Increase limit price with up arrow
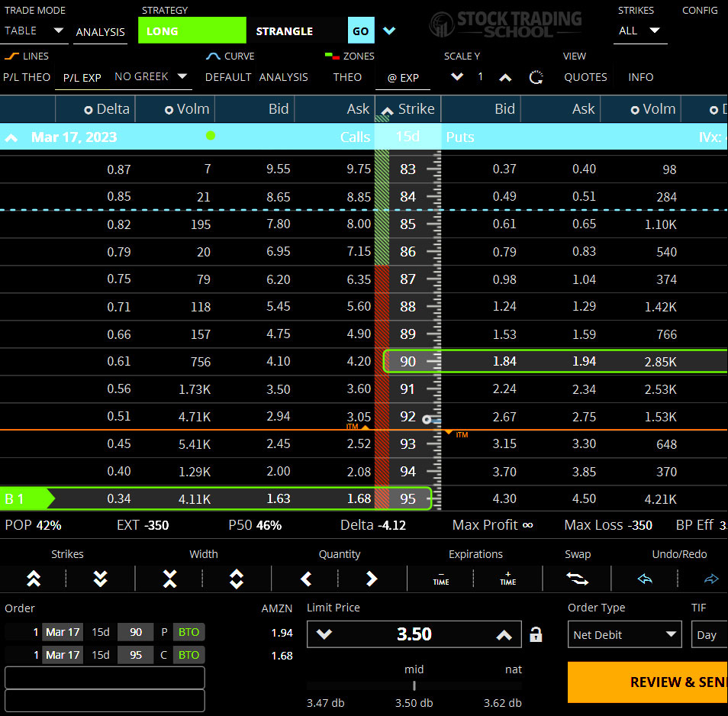The image size is (728, 716). pyautogui.click(x=504, y=634)
